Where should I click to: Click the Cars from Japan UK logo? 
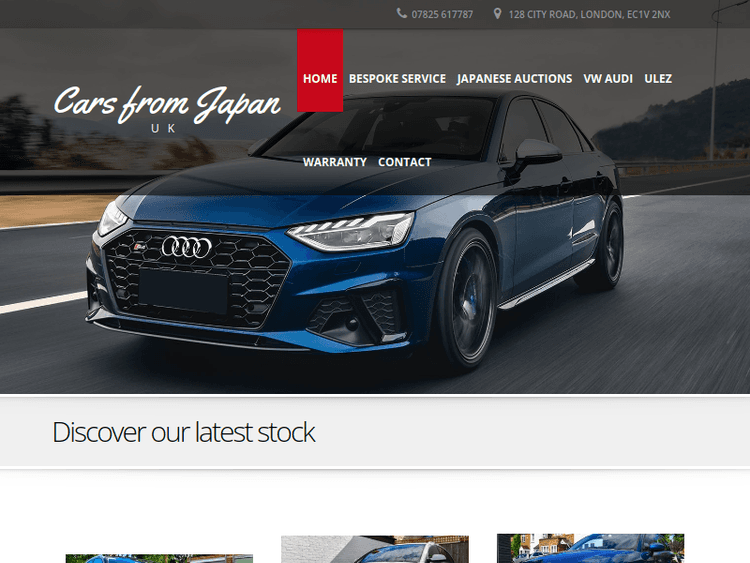point(167,109)
